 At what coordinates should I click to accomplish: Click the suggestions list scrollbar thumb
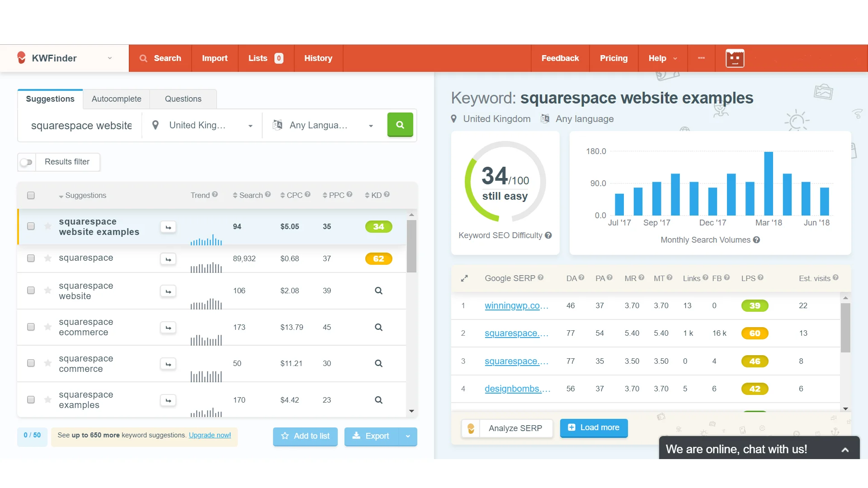click(x=411, y=246)
